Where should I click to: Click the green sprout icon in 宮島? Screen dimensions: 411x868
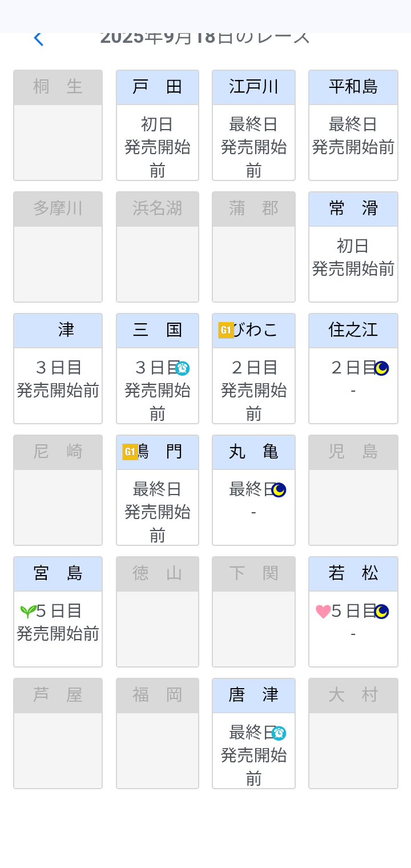pos(27,612)
